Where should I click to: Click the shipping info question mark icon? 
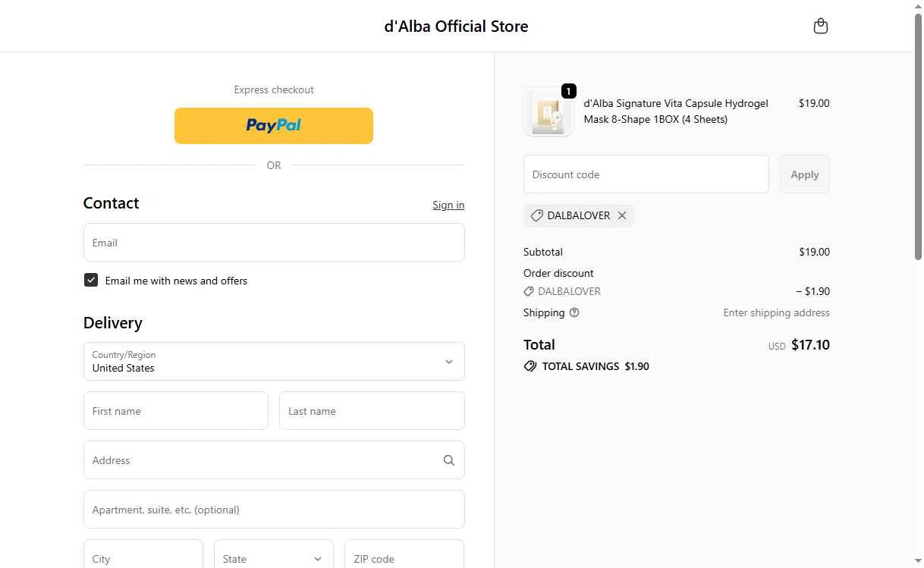pyautogui.click(x=574, y=312)
